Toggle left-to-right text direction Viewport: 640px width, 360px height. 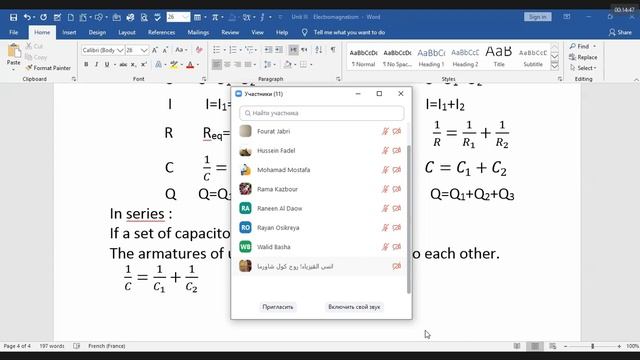point(293,50)
